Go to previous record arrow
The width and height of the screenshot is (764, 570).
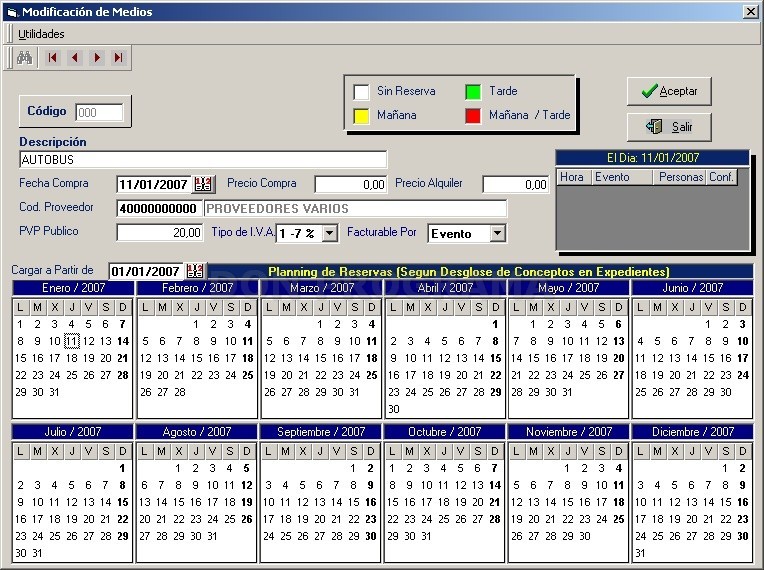(75, 57)
